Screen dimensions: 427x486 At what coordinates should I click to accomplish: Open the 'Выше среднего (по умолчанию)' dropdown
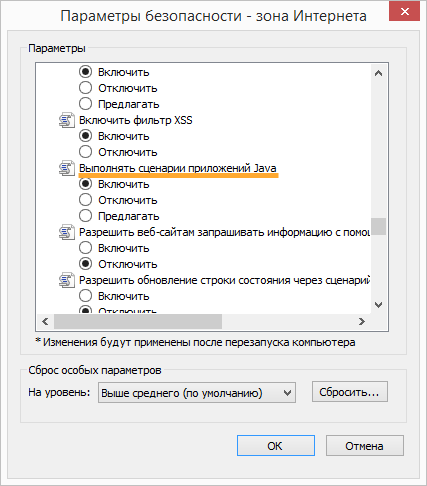click(197, 393)
